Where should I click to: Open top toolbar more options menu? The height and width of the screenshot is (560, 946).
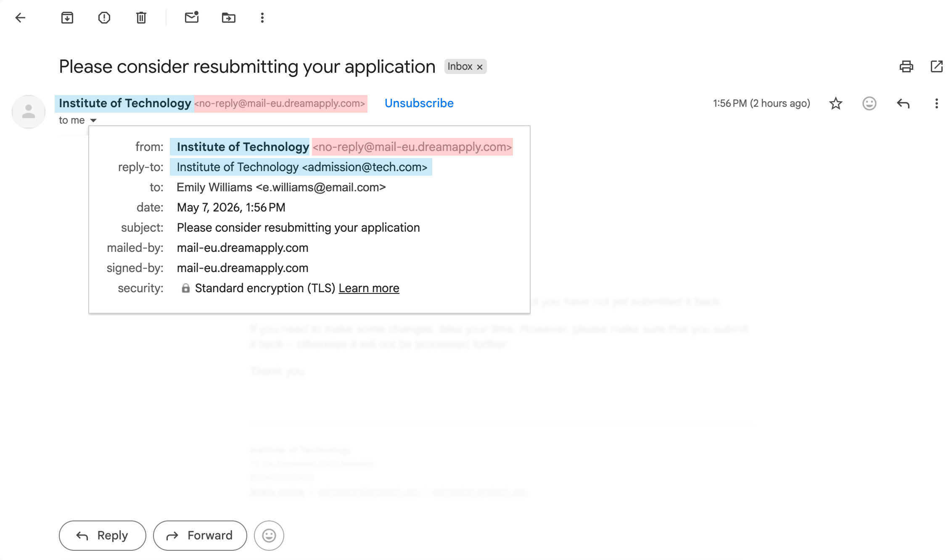pyautogui.click(x=262, y=18)
